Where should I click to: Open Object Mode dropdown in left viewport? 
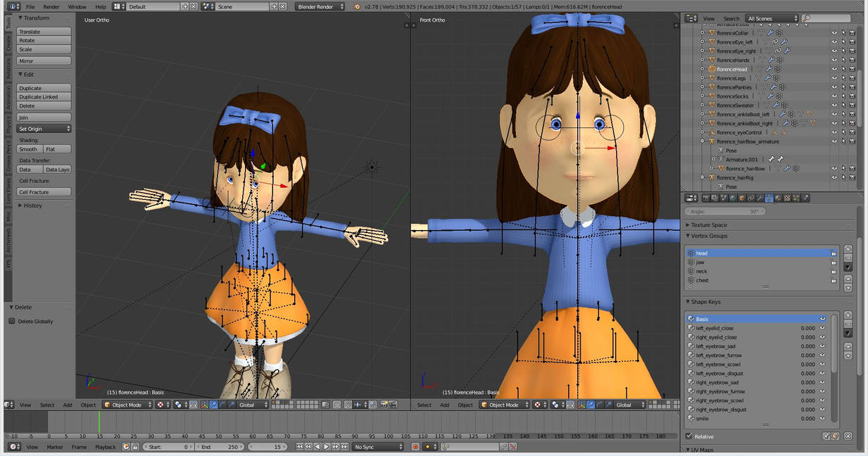(x=127, y=405)
